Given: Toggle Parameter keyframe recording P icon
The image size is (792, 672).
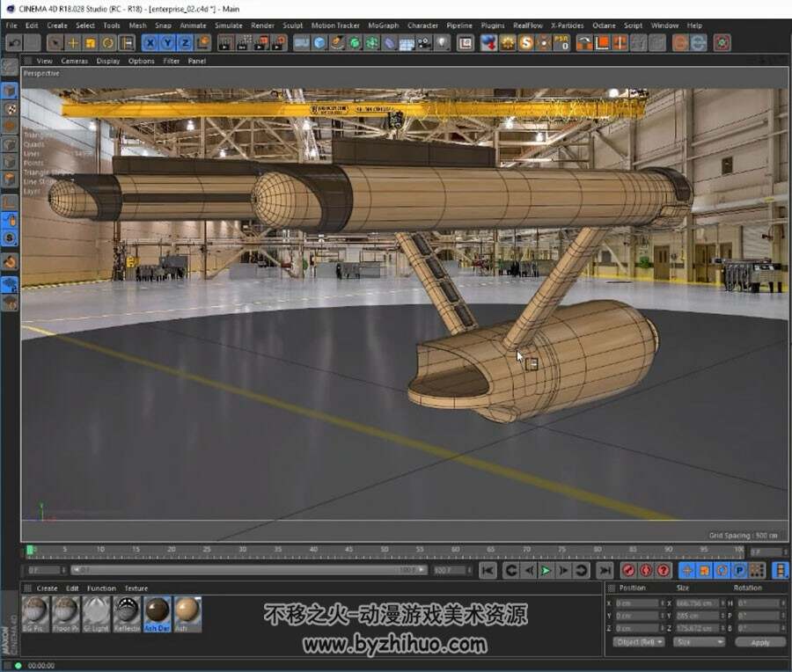Looking at the screenshot, I should pos(739,571).
